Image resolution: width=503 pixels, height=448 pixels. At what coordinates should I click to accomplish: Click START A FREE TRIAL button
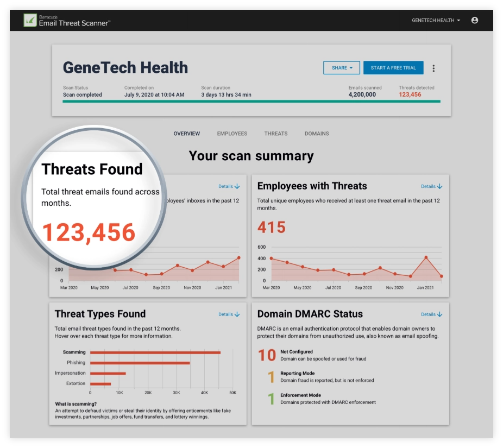click(x=393, y=68)
